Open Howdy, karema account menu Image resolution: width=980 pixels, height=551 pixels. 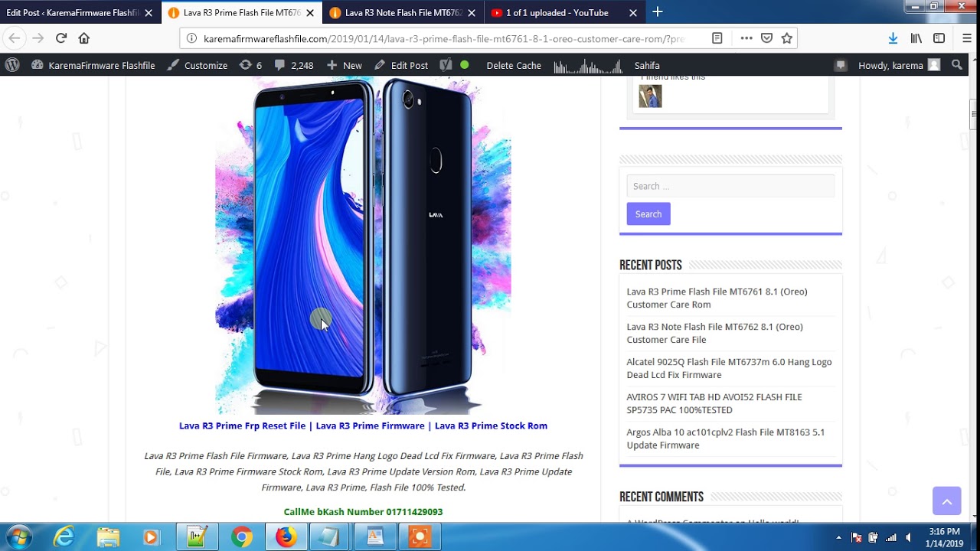coord(899,65)
